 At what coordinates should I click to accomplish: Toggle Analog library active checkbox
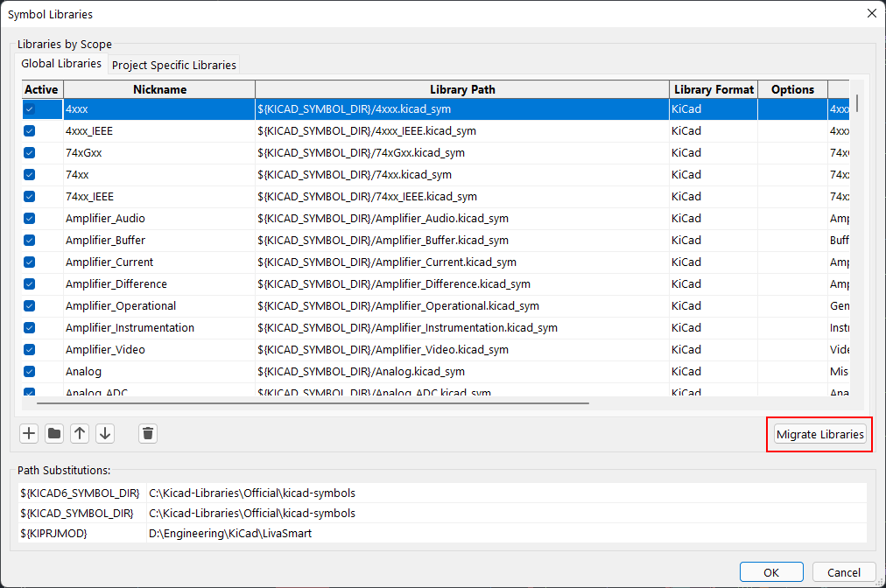point(30,372)
